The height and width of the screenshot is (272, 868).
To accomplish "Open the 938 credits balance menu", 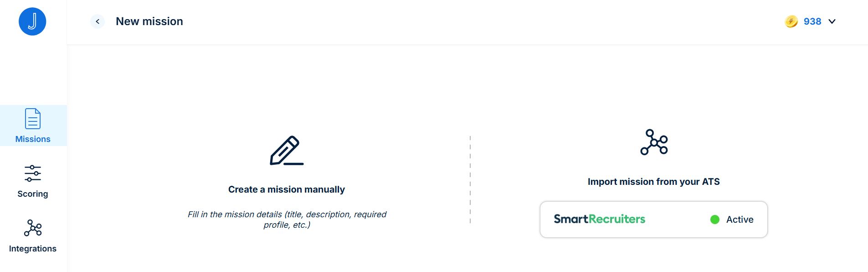I will point(812,21).
